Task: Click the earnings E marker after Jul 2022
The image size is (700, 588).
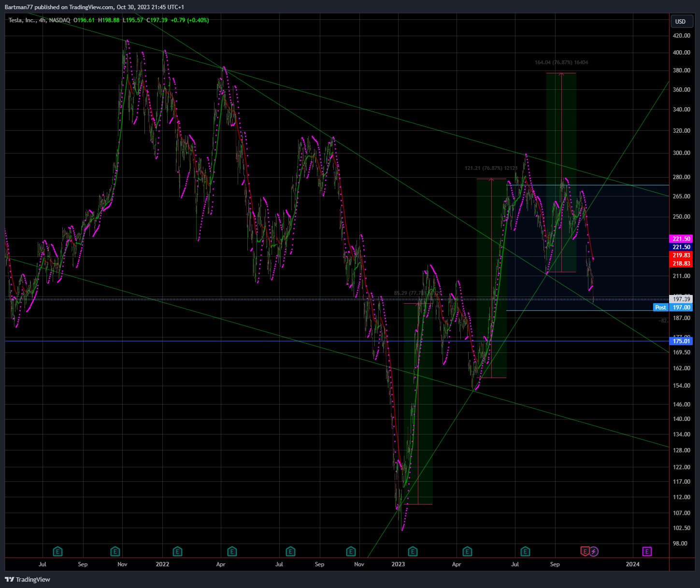Action: (x=290, y=551)
